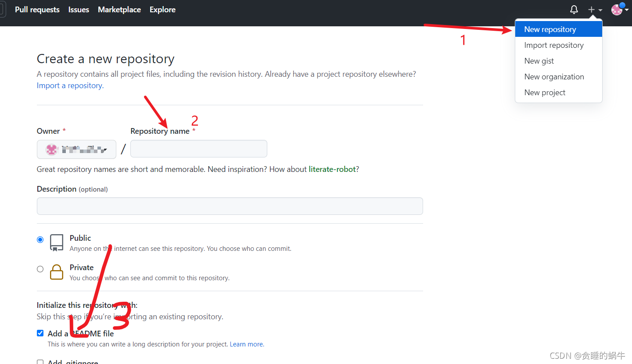This screenshot has width=632, height=364.
Task: Click the 'Create a new repository' heading
Action: click(x=106, y=59)
